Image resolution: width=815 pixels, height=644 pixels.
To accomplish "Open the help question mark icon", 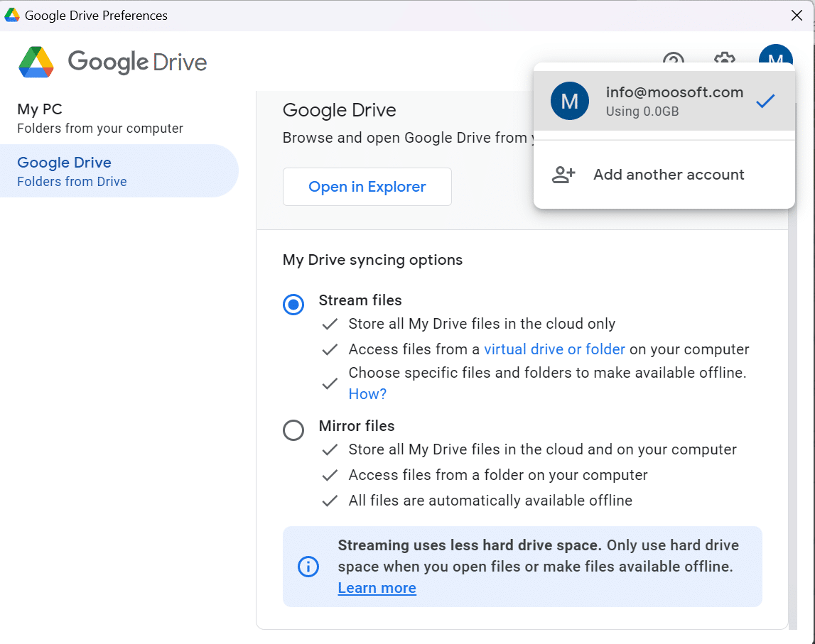I will (x=674, y=57).
